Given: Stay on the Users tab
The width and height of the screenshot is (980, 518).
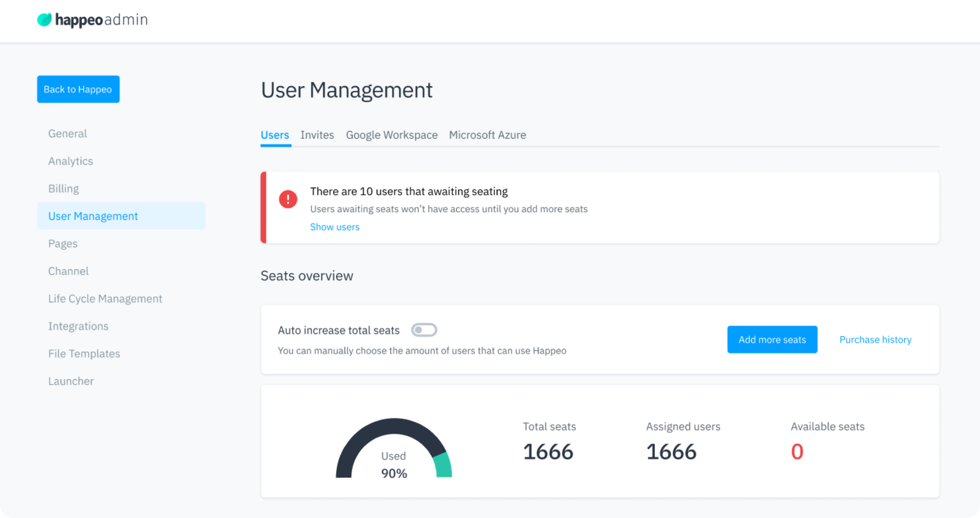Looking at the screenshot, I should (x=275, y=135).
